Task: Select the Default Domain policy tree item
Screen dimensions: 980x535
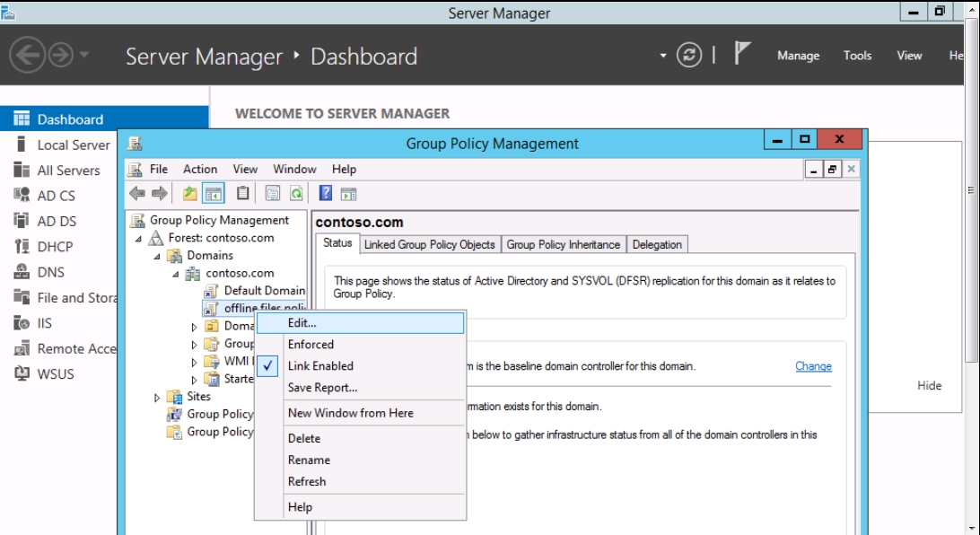Action: 265,291
